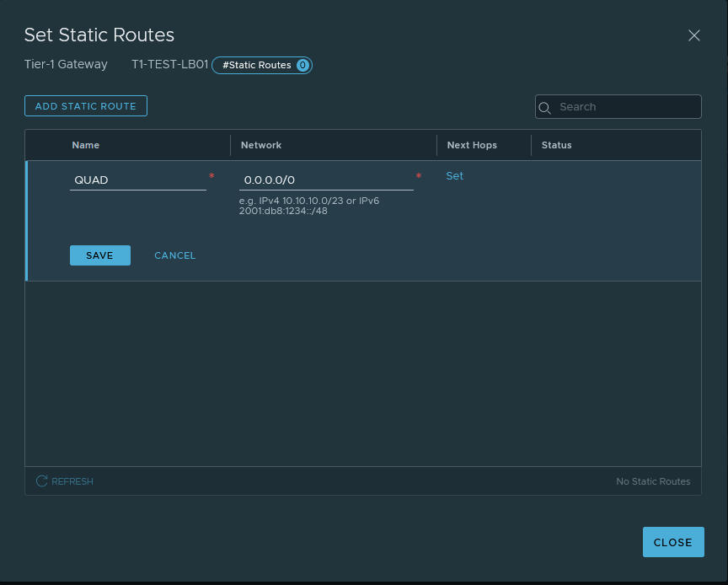
Task: Click the Network field containing 0.0.0.0/0
Action: point(326,180)
